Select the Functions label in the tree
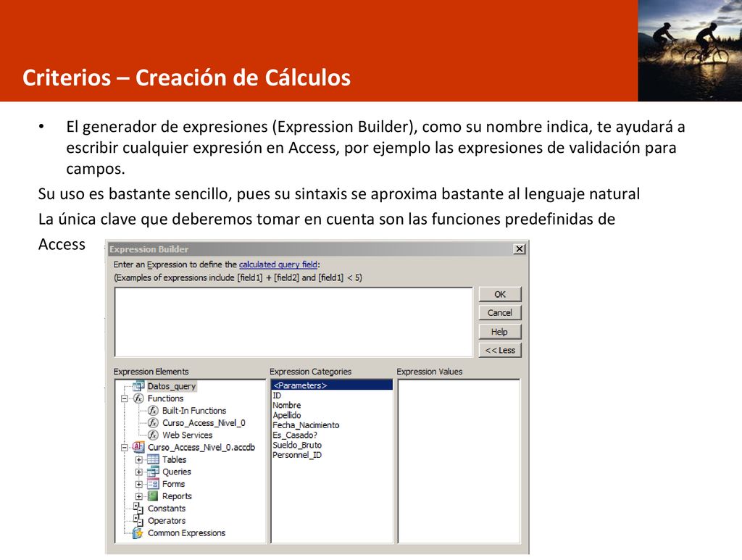 [x=165, y=398]
